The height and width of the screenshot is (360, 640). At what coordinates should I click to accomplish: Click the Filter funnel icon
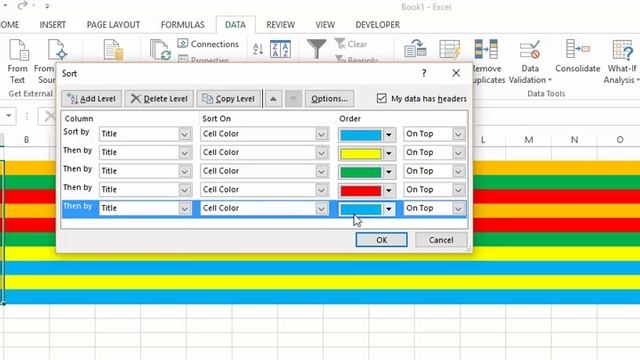316,49
